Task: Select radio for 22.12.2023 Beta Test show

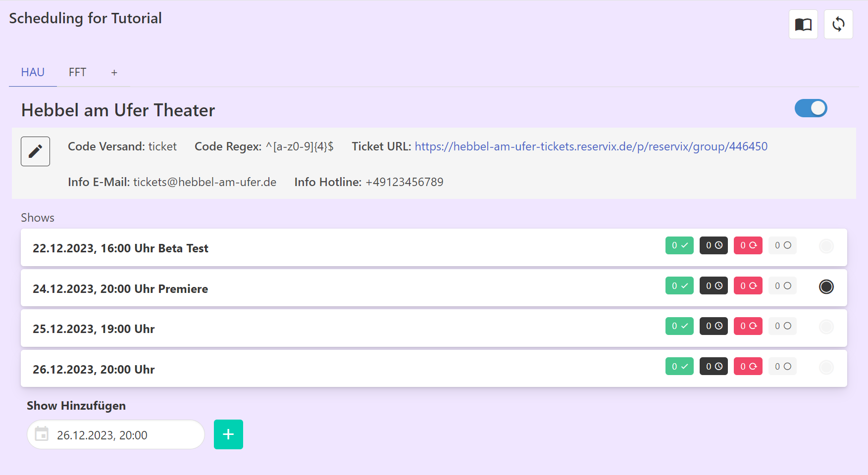Action: (x=826, y=246)
